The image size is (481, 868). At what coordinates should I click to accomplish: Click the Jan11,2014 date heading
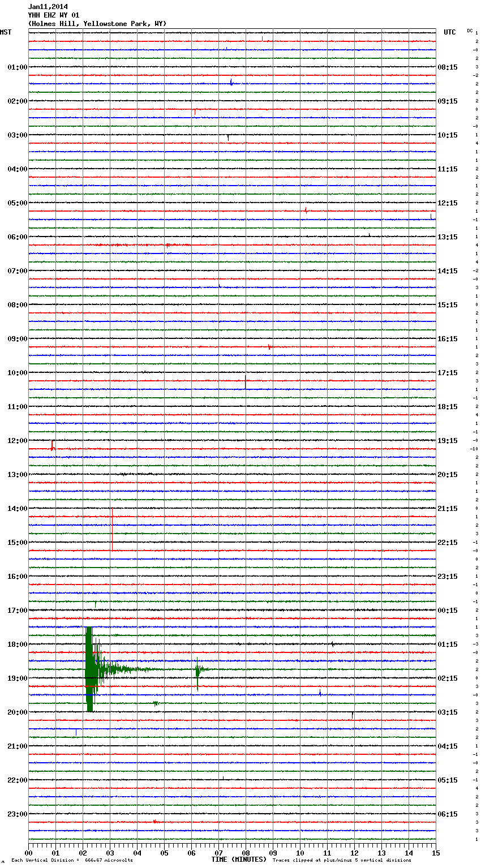click(48, 7)
